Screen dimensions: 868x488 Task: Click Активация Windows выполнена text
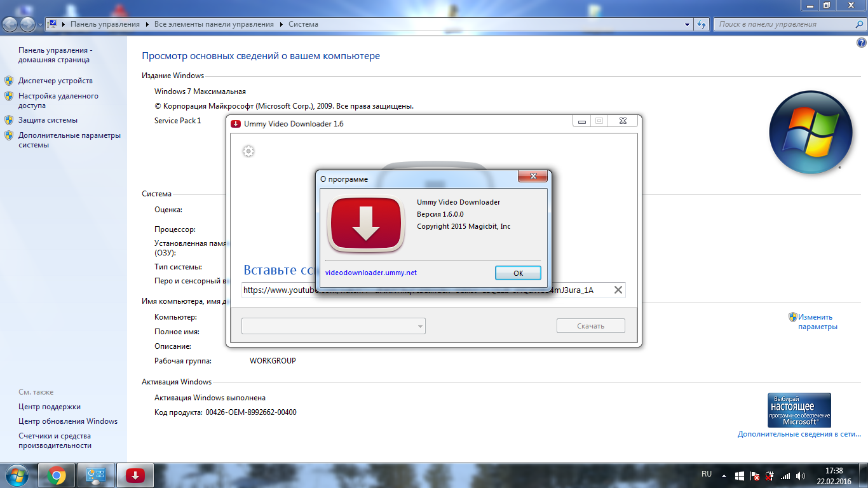click(x=210, y=398)
